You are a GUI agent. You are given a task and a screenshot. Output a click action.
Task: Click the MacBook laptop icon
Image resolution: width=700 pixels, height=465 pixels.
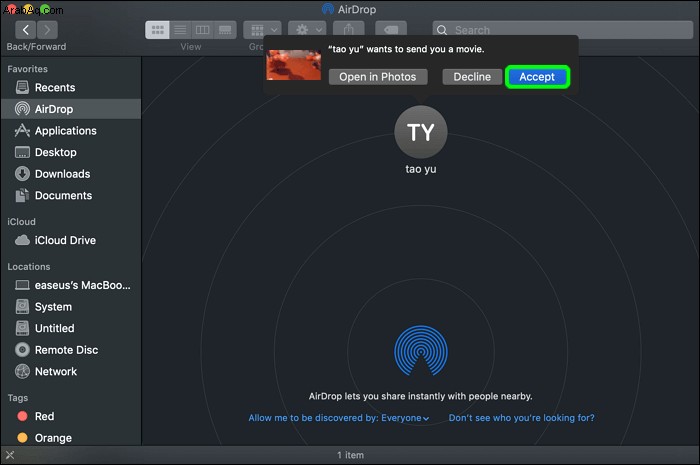(x=22, y=285)
